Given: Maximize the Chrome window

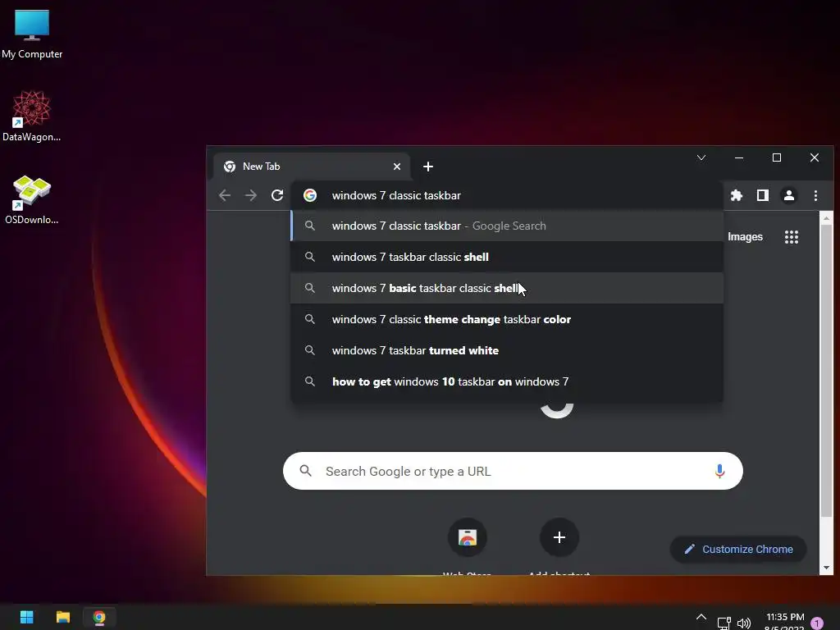Looking at the screenshot, I should 776,157.
